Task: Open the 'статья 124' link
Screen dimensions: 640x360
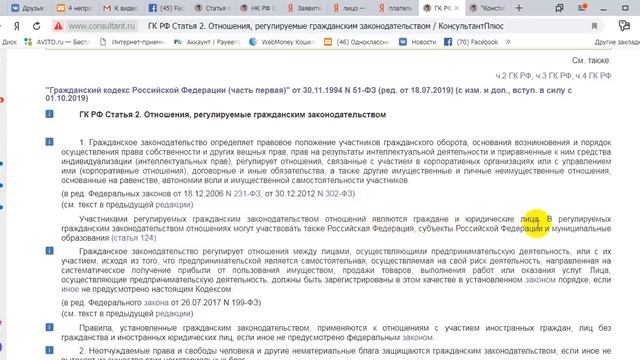Action: click(x=134, y=238)
